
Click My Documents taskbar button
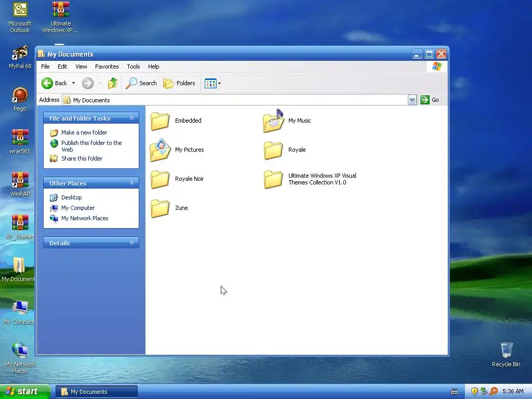pos(97,392)
